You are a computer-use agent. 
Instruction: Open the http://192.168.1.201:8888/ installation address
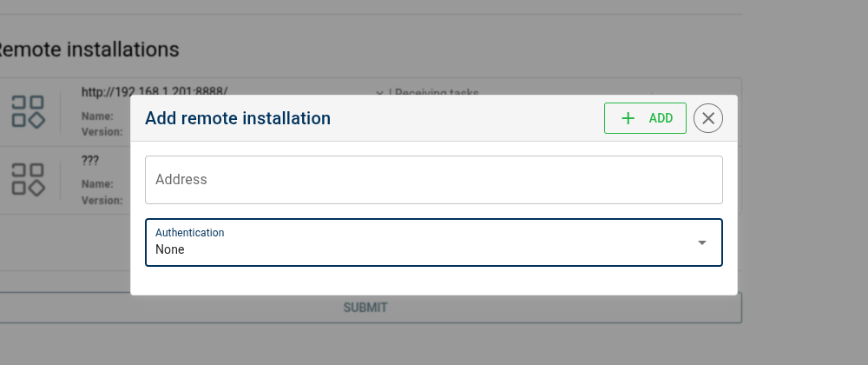(155, 90)
